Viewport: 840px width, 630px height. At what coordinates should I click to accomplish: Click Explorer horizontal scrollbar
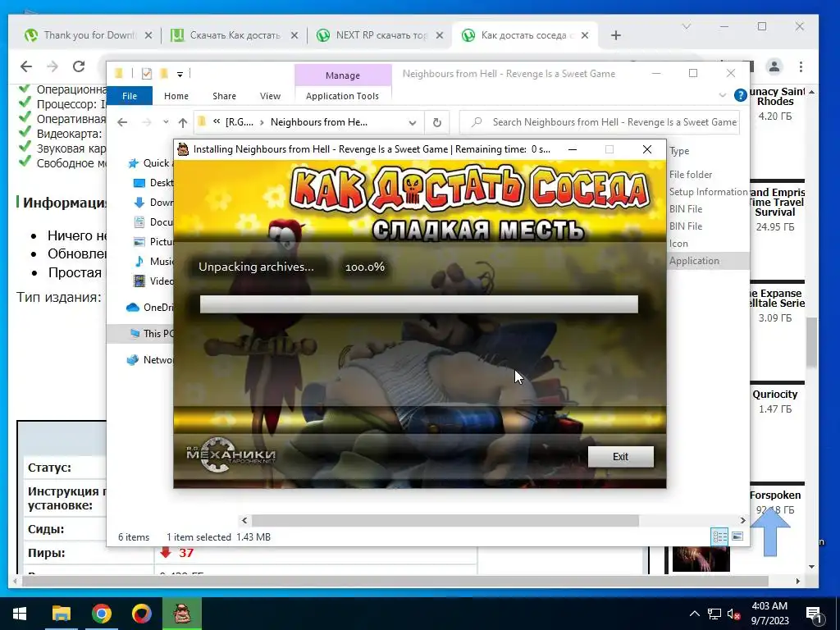pos(445,520)
